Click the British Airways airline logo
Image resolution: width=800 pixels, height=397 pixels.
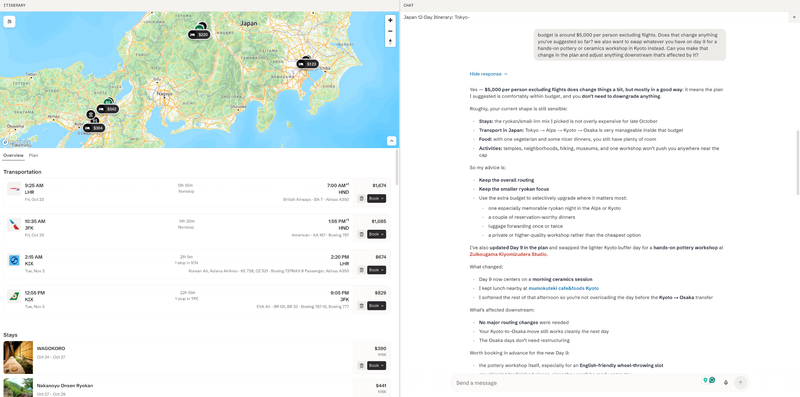pyautogui.click(x=14, y=188)
